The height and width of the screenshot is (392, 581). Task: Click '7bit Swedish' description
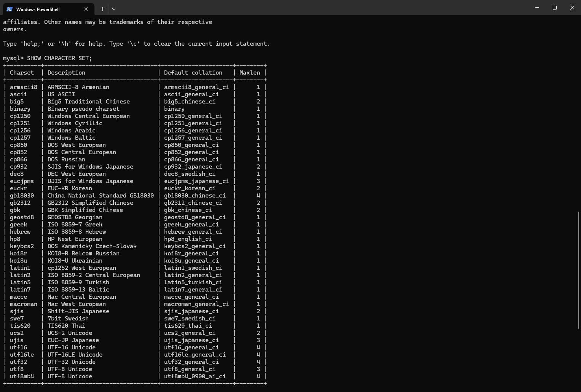click(68, 319)
